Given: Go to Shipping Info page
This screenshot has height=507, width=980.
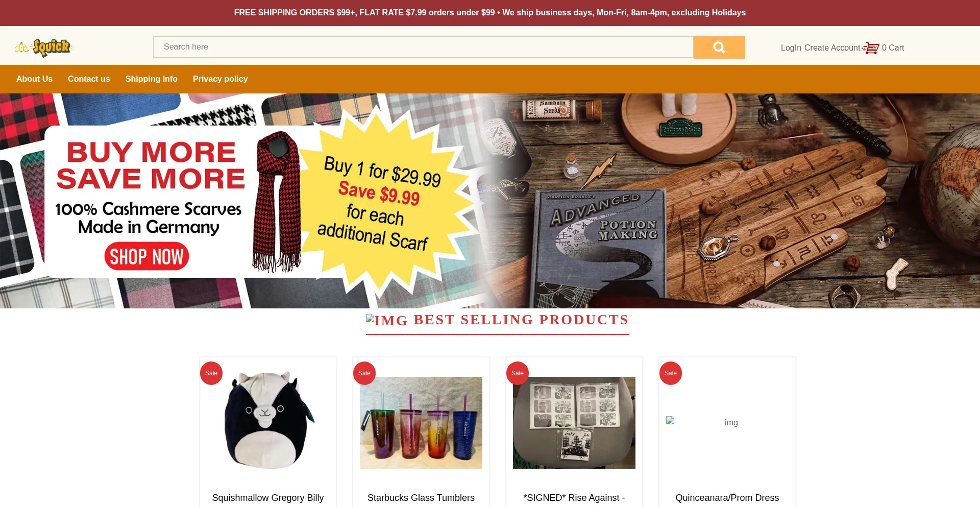Looking at the screenshot, I should tap(152, 79).
